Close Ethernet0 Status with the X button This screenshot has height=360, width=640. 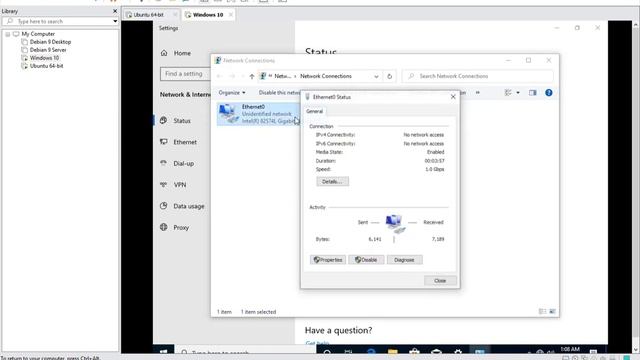pos(453,97)
